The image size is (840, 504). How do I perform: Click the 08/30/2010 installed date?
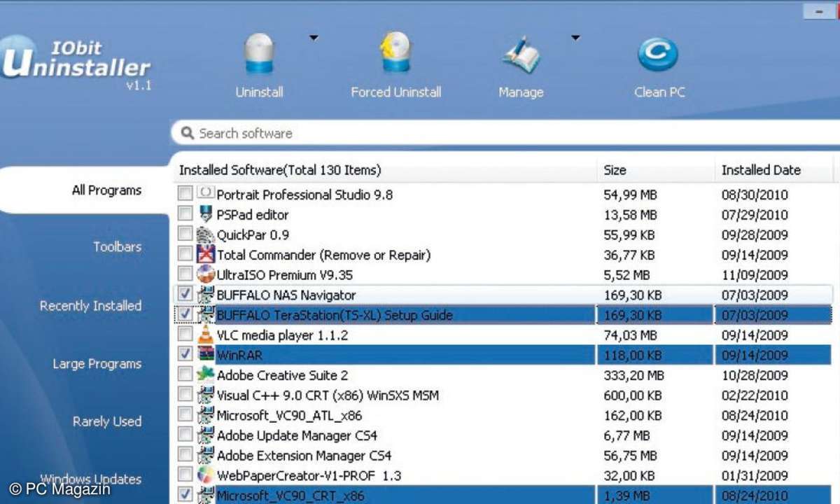click(755, 195)
